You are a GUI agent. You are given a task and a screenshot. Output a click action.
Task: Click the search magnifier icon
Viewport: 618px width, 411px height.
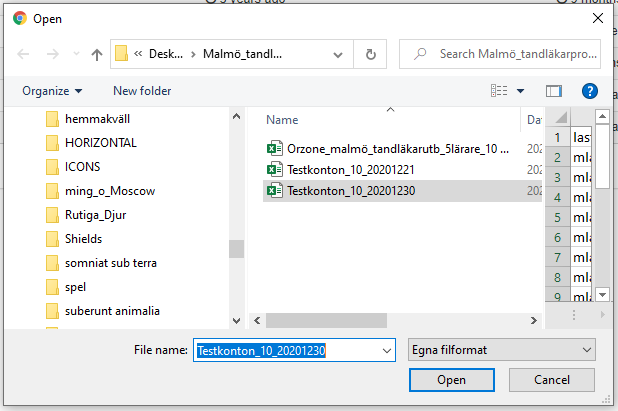click(x=420, y=54)
